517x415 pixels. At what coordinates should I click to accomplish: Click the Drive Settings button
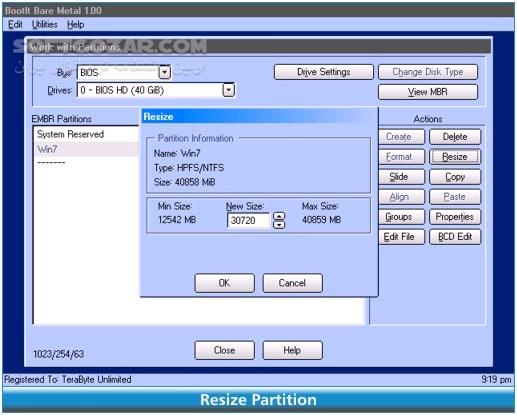click(324, 72)
